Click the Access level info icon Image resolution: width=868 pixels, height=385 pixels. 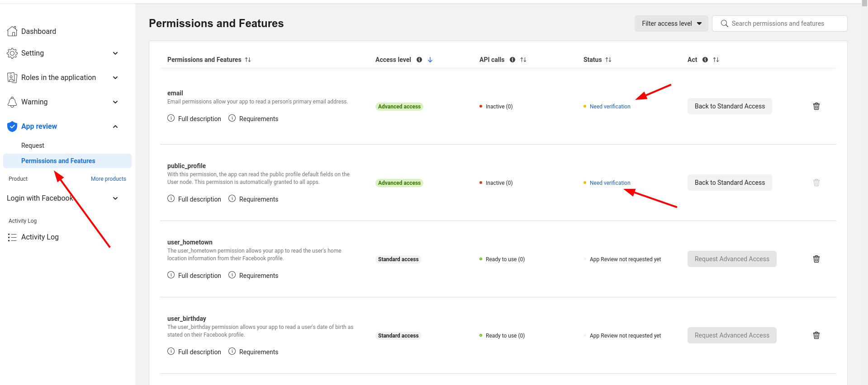click(x=419, y=60)
